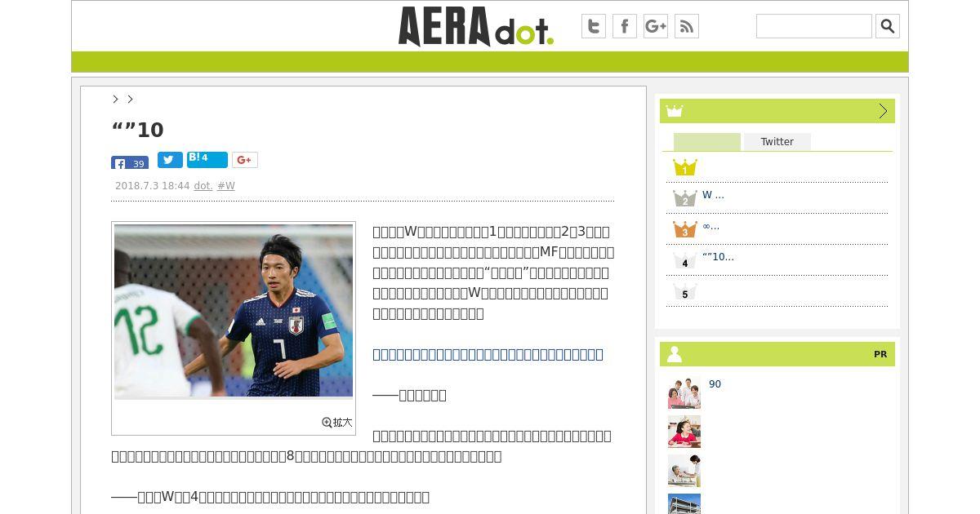Share article with Google+ button below title
This screenshot has height=514, width=980.
click(x=245, y=160)
